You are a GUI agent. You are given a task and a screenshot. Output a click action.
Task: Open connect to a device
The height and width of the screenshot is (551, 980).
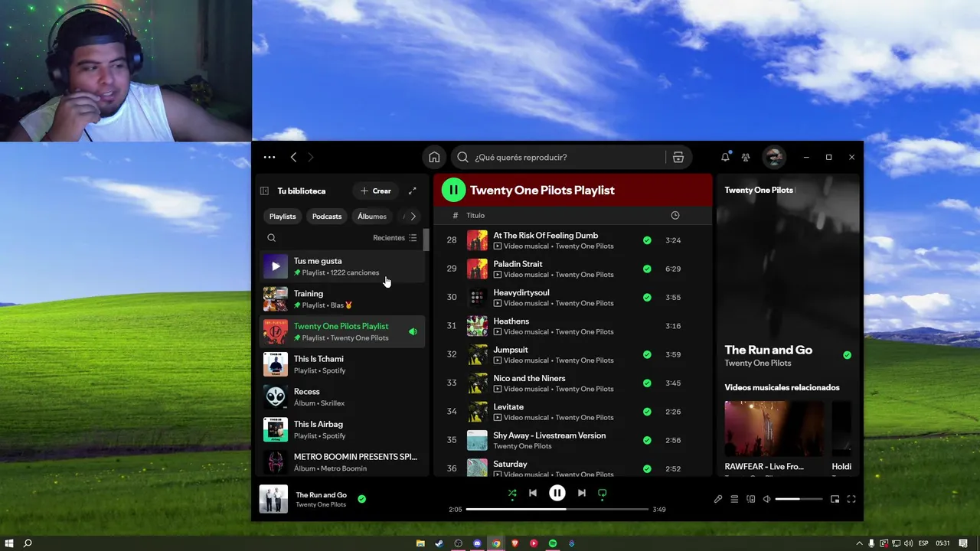tap(751, 499)
